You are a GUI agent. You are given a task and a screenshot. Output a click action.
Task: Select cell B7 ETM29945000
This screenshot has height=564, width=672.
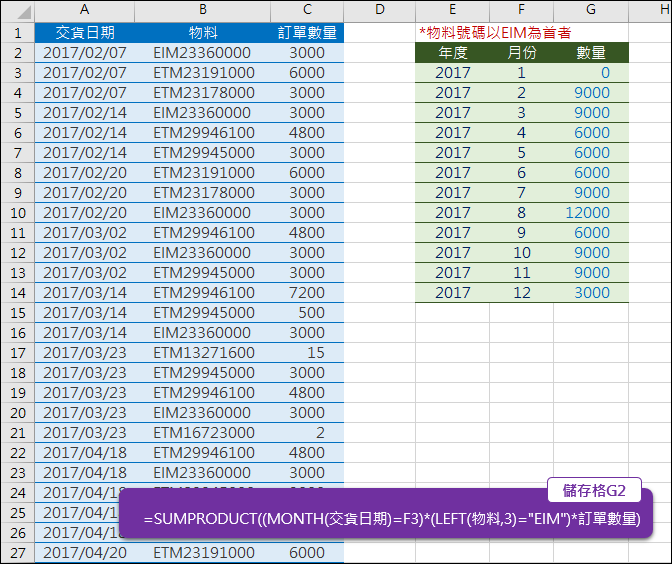[x=203, y=153]
